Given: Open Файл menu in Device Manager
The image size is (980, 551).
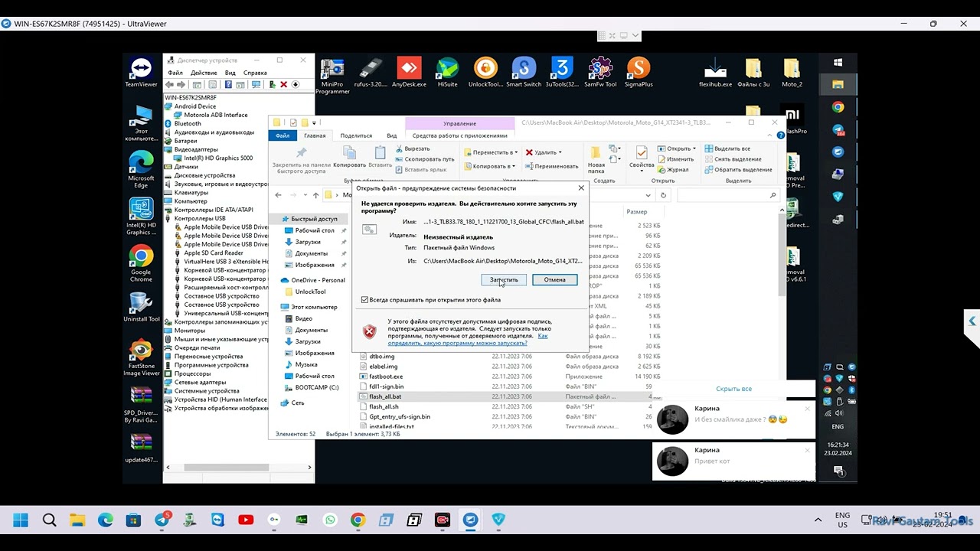Looking at the screenshot, I should pyautogui.click(x=175, y=73).
